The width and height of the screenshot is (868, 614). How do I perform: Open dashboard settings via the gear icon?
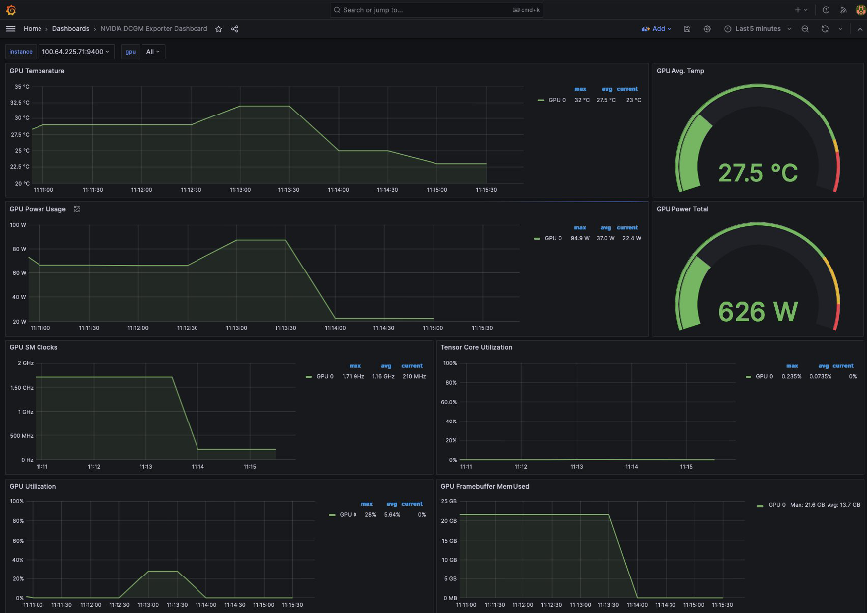click(707, 29)
